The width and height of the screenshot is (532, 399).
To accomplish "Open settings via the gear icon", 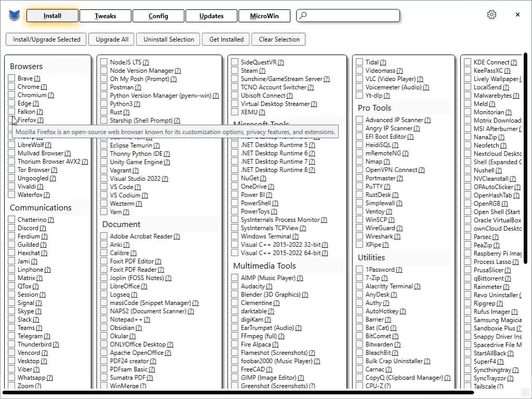I will coord(491,15).
